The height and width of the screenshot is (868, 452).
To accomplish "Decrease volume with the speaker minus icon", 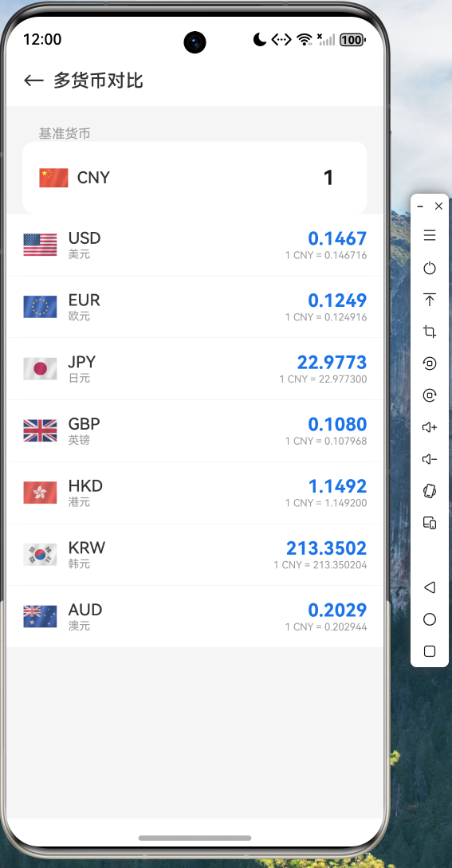I will click(430, 459).
